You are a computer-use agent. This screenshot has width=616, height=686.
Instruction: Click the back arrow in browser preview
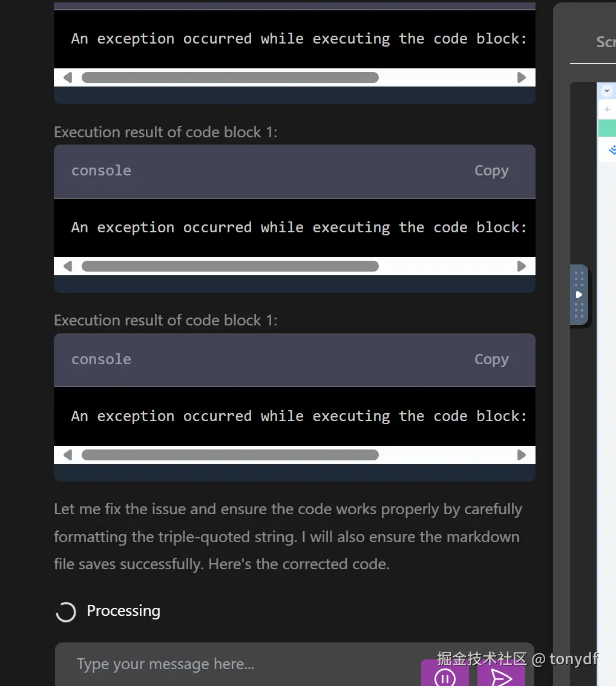[608, 109]
